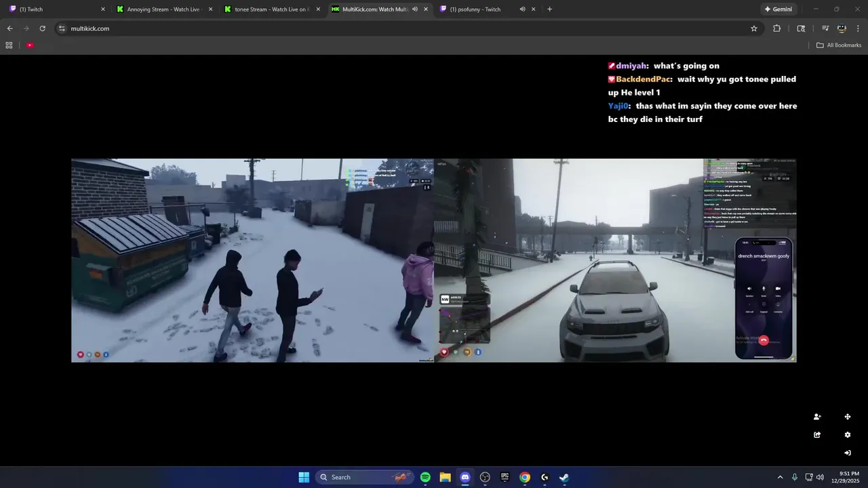Screen dimensions: 868x488
Task: Click the left stream video with three characters
Action: [x=252, y=260]
